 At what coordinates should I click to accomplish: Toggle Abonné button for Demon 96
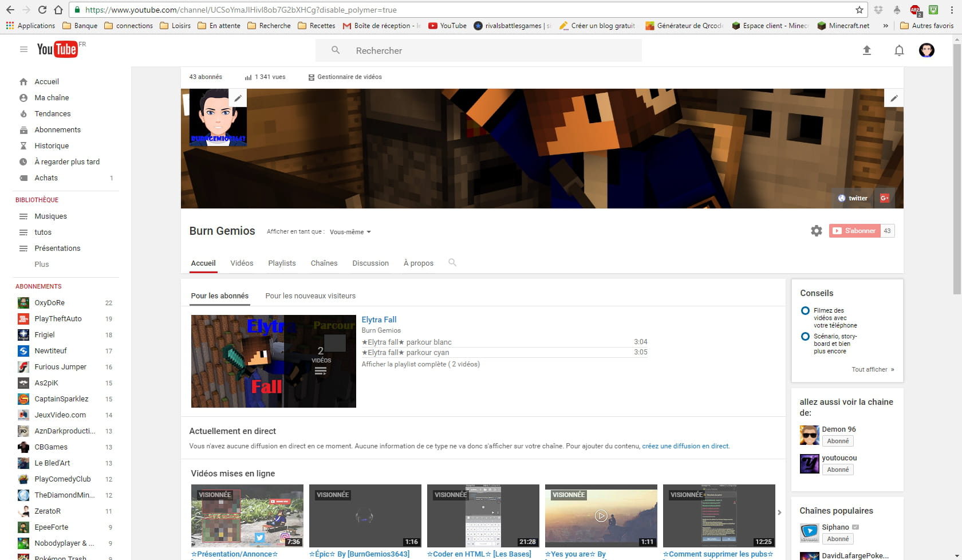point(838,441)
